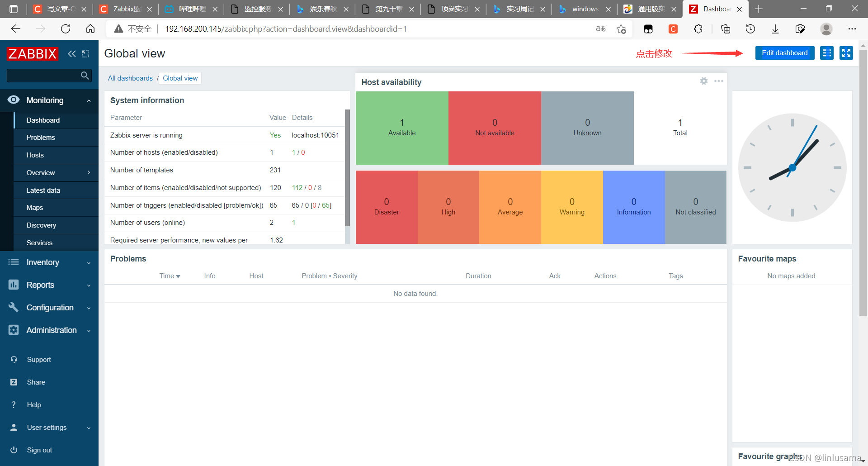This screenshot has height=466, width=868.
Task: Expand the Inventory menu
Action: point(89,263)
